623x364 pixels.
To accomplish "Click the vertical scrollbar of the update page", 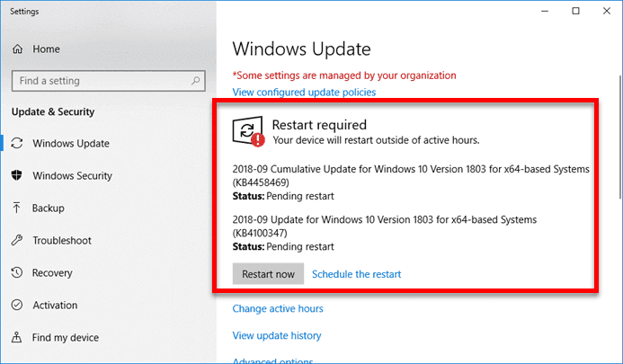I will (x=619, y=138).
